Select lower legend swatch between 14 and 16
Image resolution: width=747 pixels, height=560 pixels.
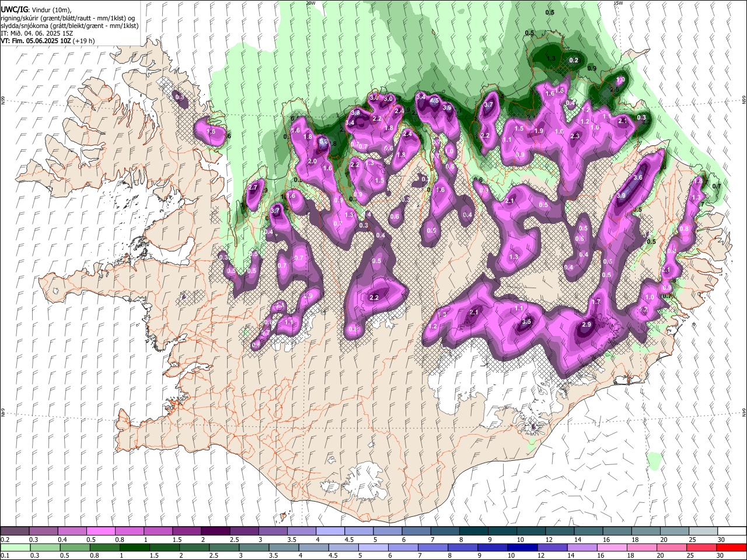[582, 547]
